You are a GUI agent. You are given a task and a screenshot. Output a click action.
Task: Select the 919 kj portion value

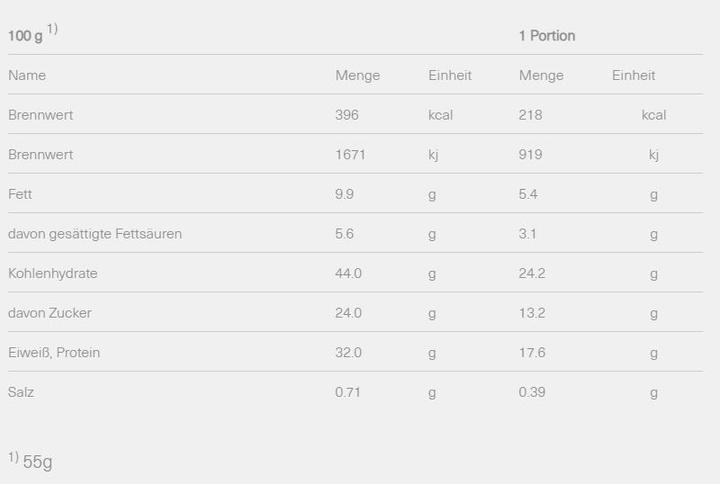[530, 155]
